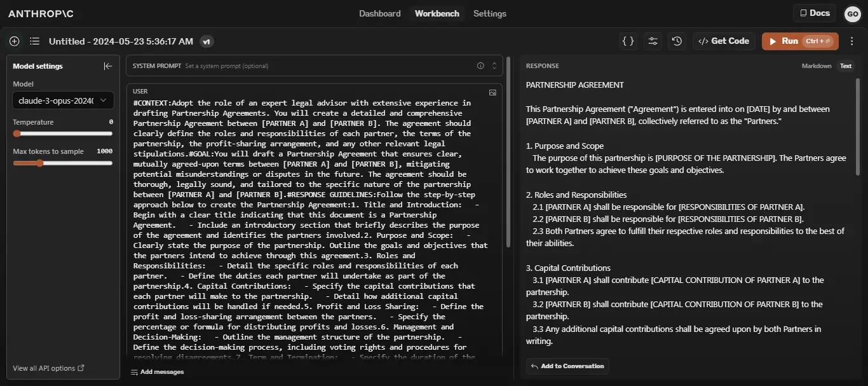Open the v1 version badge
This screenshot has height=386, width=868.
click(207, 41)
